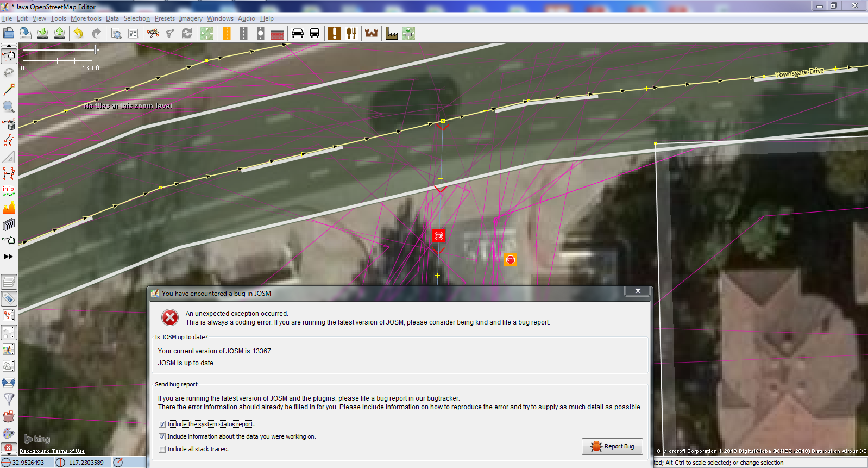Open Background Terms of Use link
The height and width of the screenshot is (468, 868).
[52, 451]
